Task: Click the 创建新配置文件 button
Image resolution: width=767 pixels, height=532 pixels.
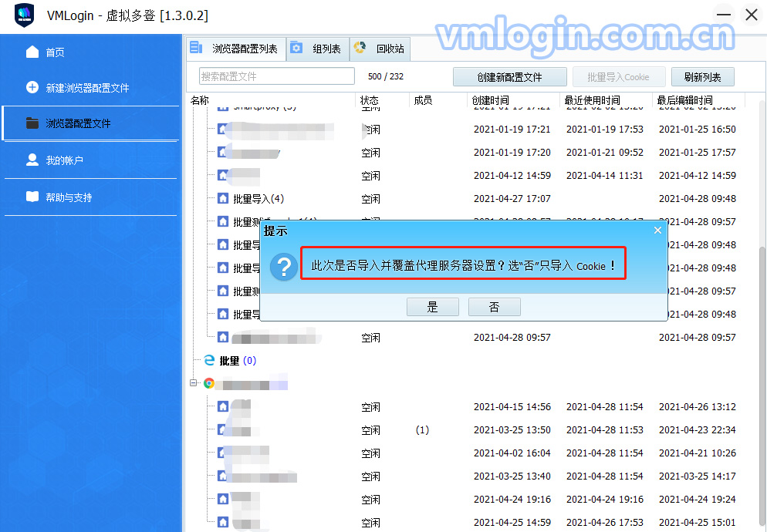Action: 510,77
